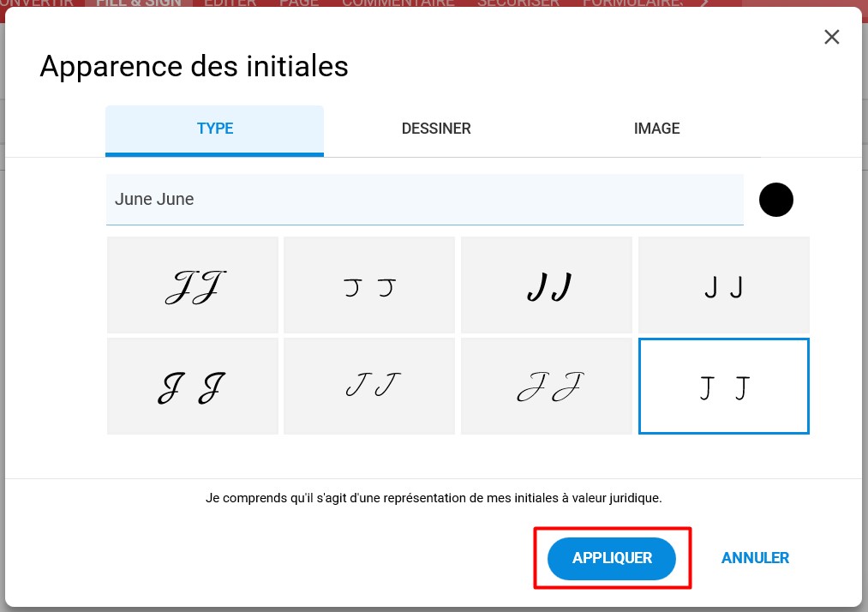This screenshot has height=612, width=868.
Task: Select the ornate cursive JJ style
Action: pyautogui.click(x=193, y=285)
